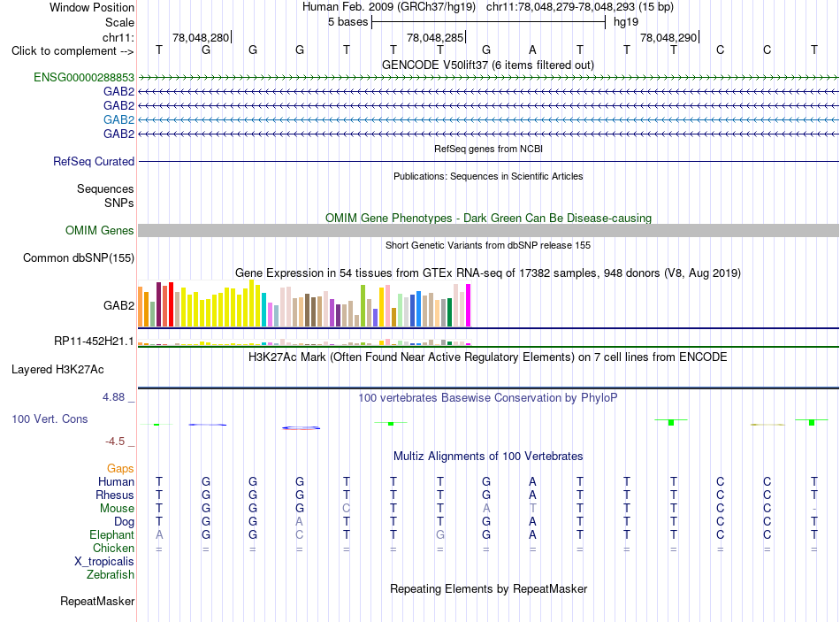Image resolution: width=840 pixels, height=622 pixels.
Task: Click the 4.88 PhyloP upper scale value
Action: pyautogui.click(x=113, y=397)
